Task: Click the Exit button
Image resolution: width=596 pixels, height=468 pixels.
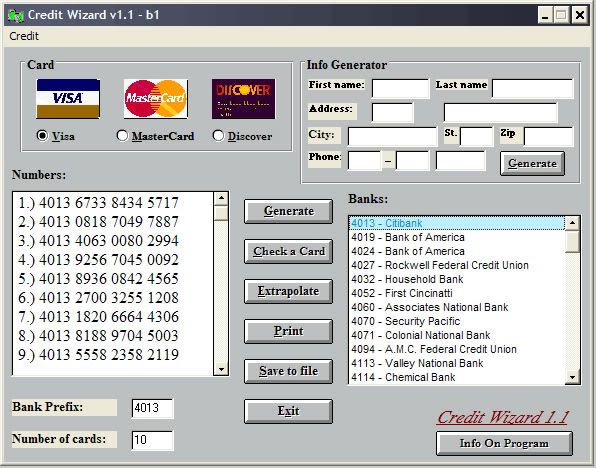Action: pyautogui.click(x=288, y=411)
